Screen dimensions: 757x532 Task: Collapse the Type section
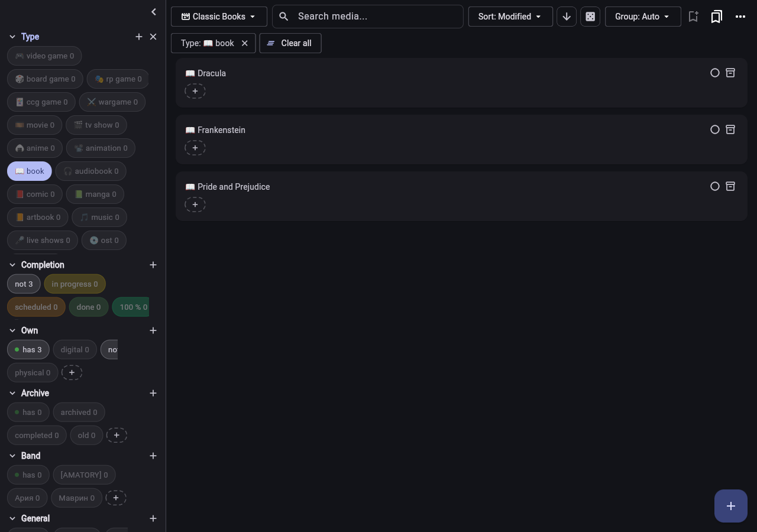12,37
